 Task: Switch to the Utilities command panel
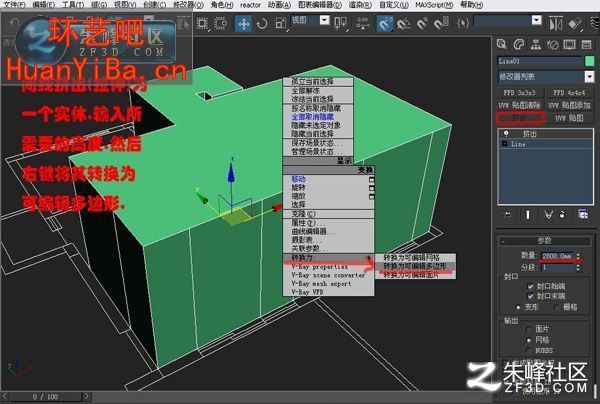point(586,45)
